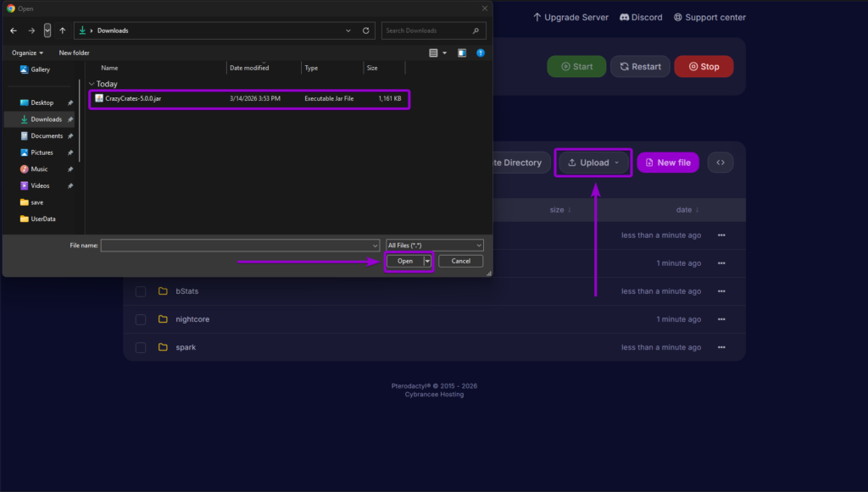
Task: Check the checkbox beside the spark folder
Action: pyautogui.click(x=140, y=347)
